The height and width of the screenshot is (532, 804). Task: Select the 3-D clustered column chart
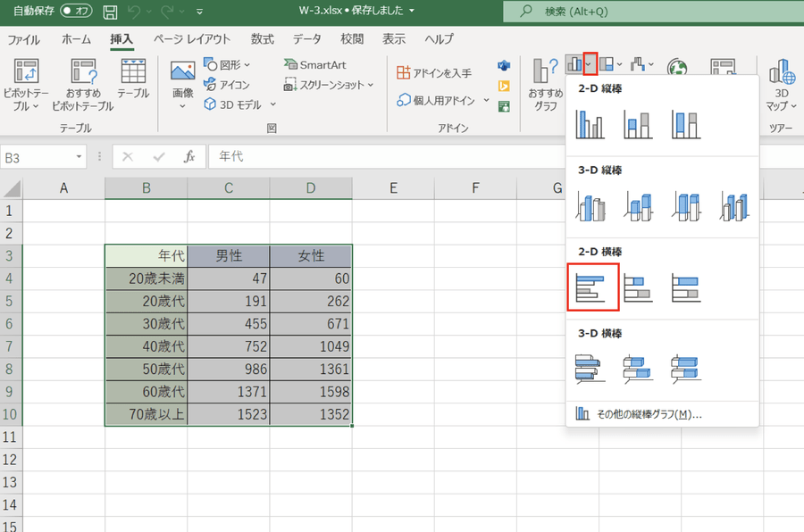[x=590, y=206]
